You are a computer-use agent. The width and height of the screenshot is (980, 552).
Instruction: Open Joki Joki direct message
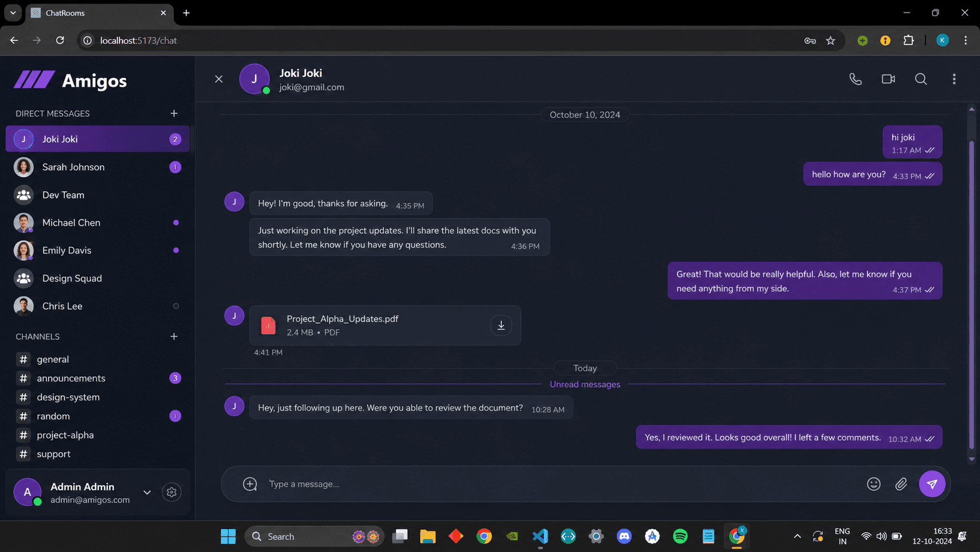[97, 139]
